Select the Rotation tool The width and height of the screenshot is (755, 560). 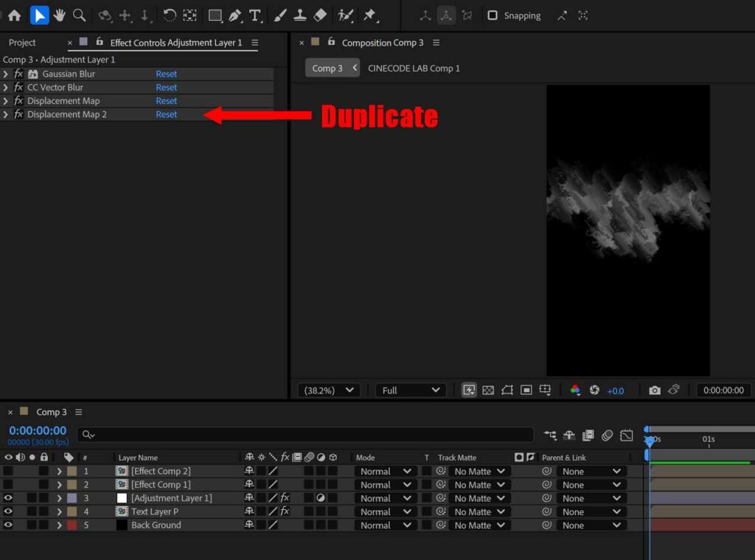coord(170,15)
